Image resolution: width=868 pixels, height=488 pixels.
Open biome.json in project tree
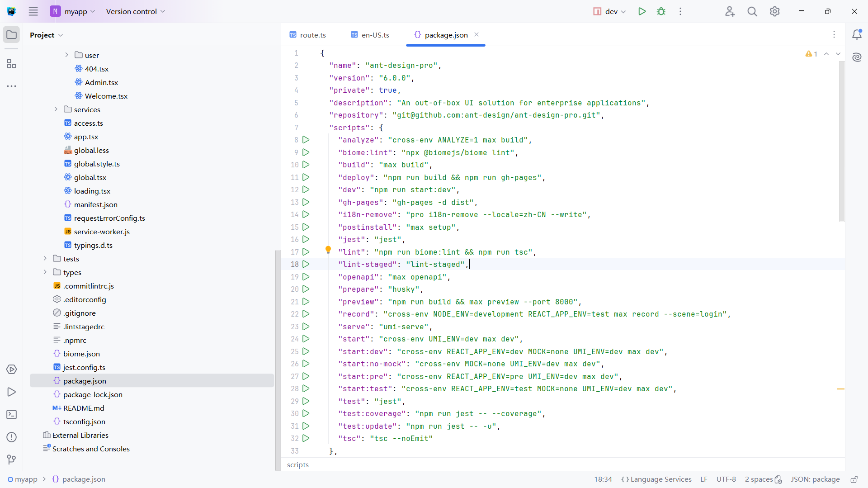[x=81, y=354]
